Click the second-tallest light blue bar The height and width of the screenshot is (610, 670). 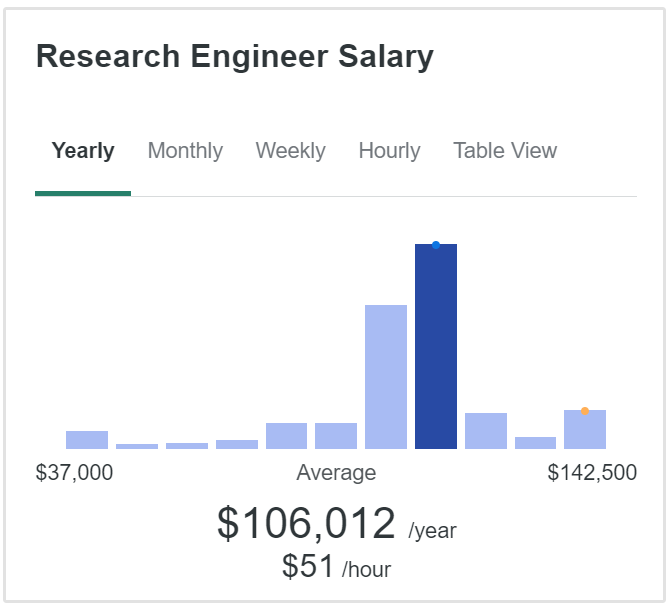[x=386, y=377]
